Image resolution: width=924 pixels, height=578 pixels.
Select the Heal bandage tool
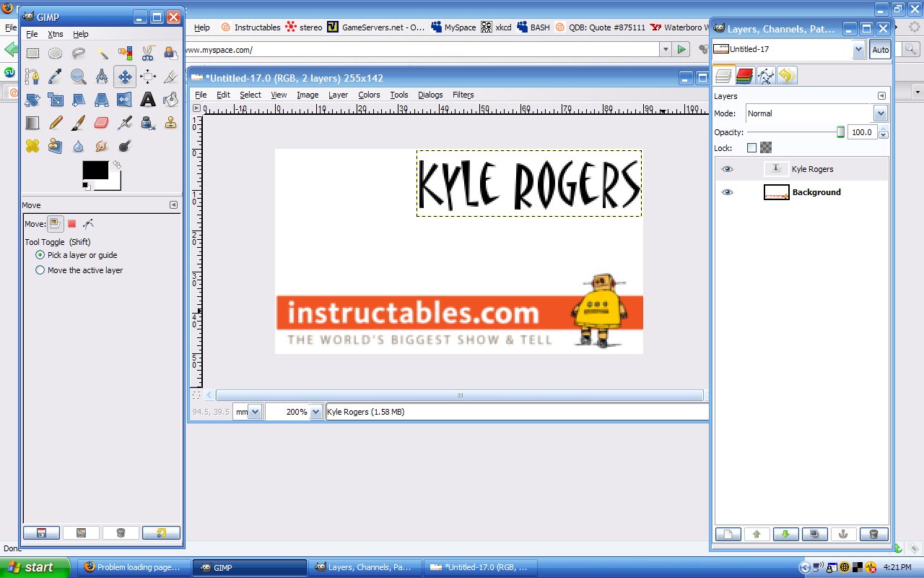[x=32, y=145]
